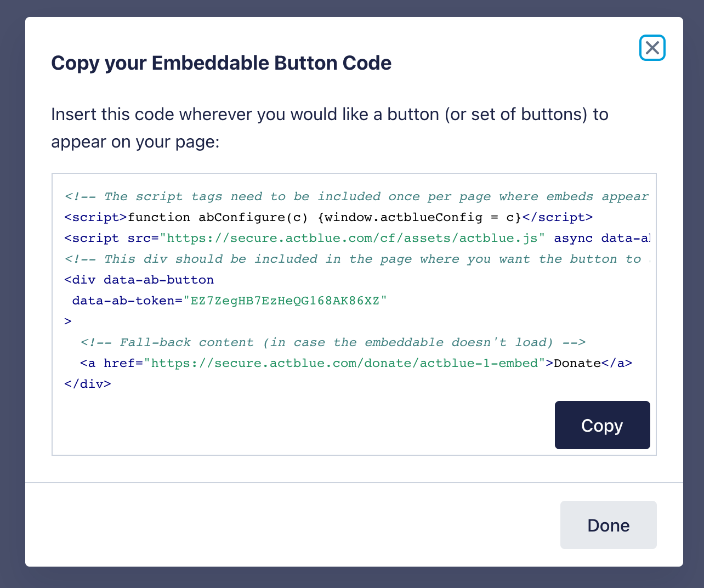Click the Donate anchor text in code
This screenshot has width=704, height=588.
[x=577, y=363]
